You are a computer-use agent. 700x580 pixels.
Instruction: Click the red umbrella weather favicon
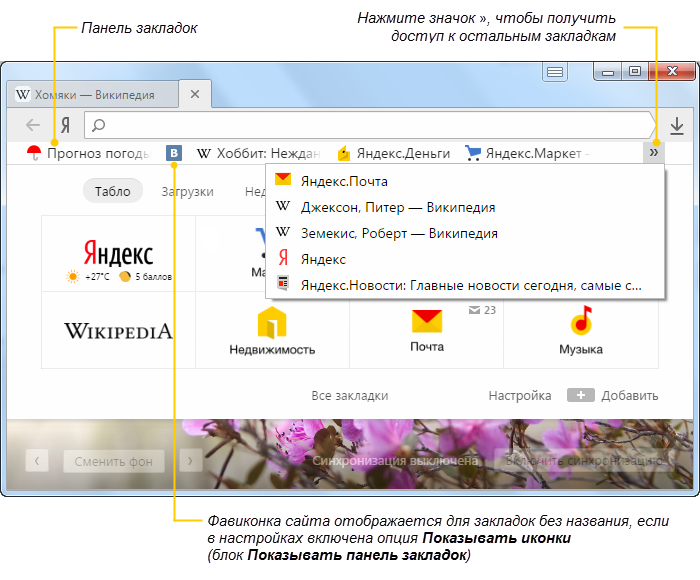(34, 153)
